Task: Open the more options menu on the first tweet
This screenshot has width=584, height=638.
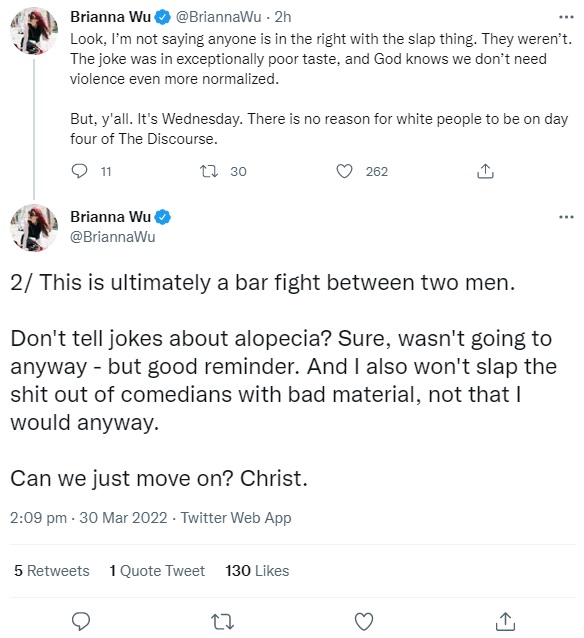Action: [x=566, y=17]
